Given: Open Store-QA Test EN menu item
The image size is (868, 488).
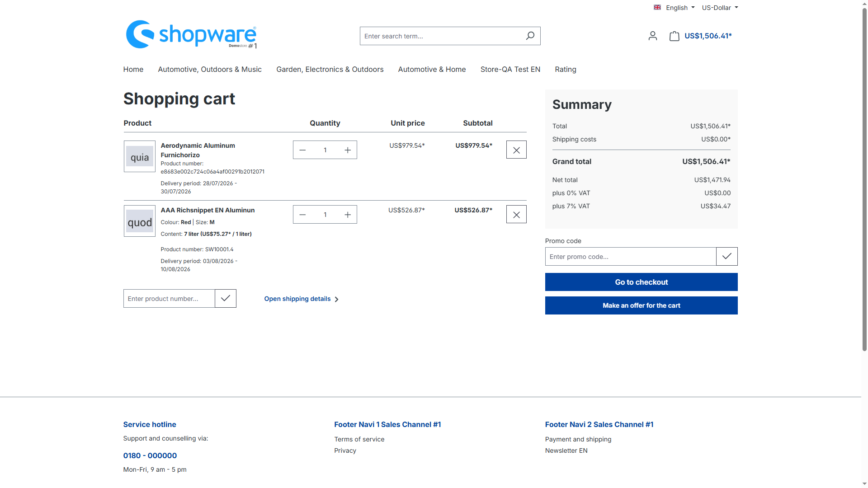Looking at the screenshot, I should point(510,69).
